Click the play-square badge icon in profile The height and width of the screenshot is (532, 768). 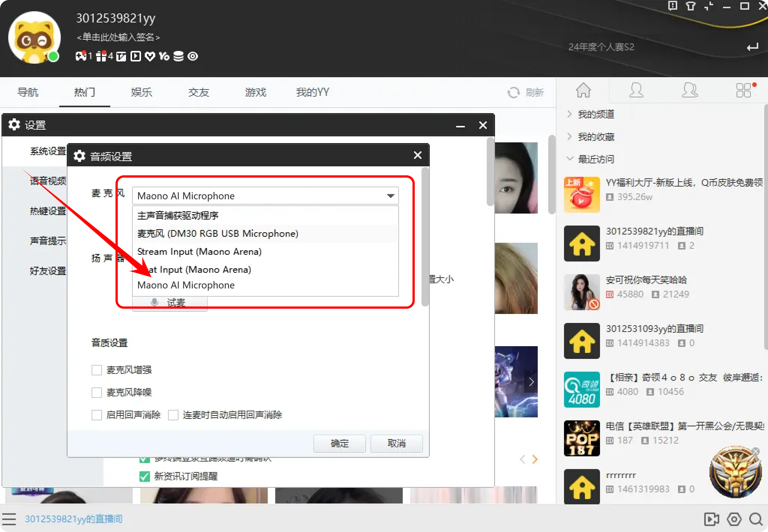coord(136,56)
